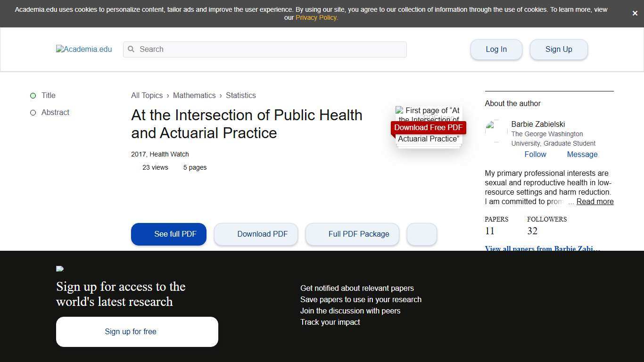The width and height of the screenshot is (644, 362).
Task: Open the Academia.edu home logo
Action: [x=84, y=49]
